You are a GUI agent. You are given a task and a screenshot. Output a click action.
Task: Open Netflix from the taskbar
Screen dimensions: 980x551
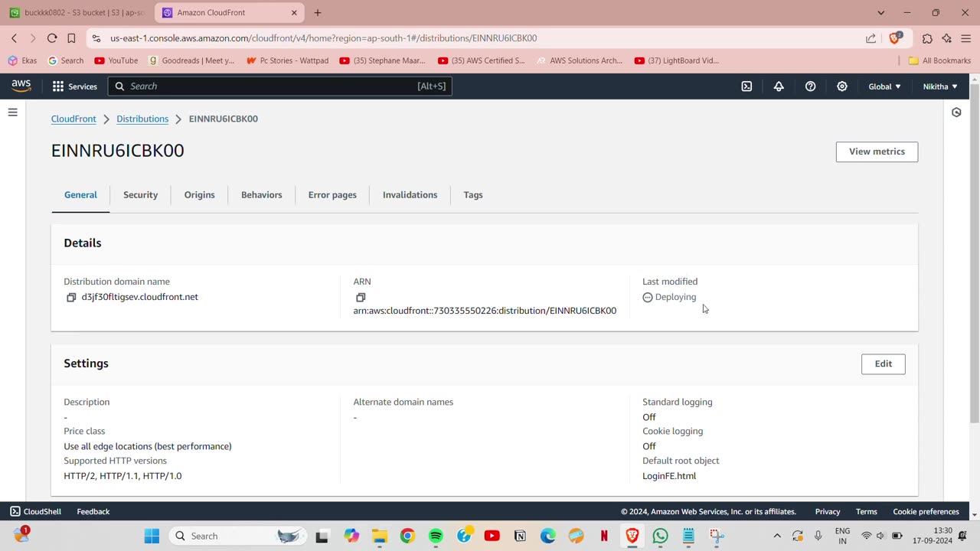(604, 536)
